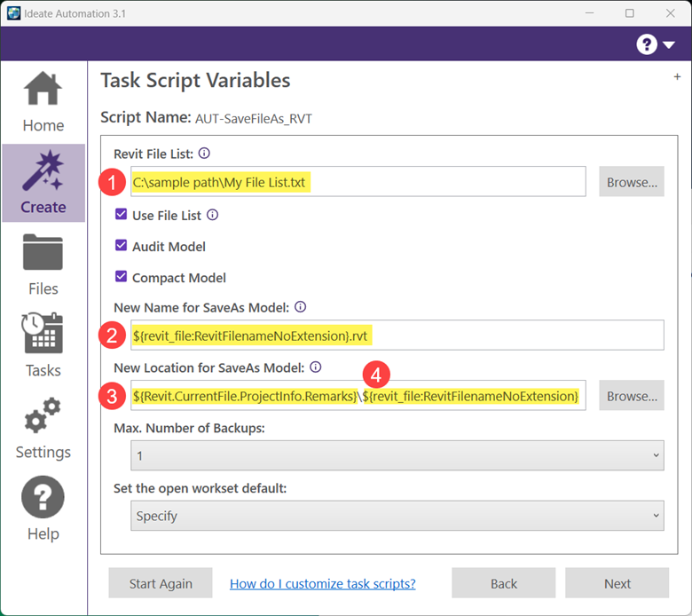
Task: Click Browse next to the Revit File List field
Action: click(632, 181)
